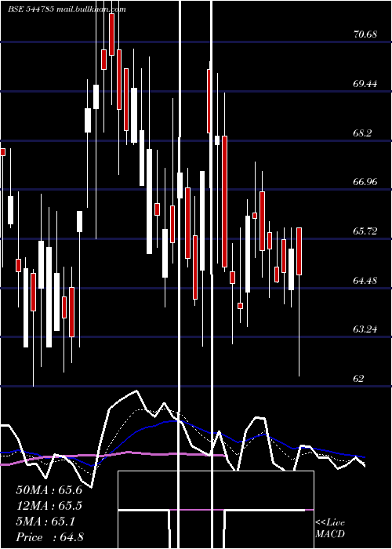
Task: Click the 70.68 price axis label
Action: tap(365, 35)
